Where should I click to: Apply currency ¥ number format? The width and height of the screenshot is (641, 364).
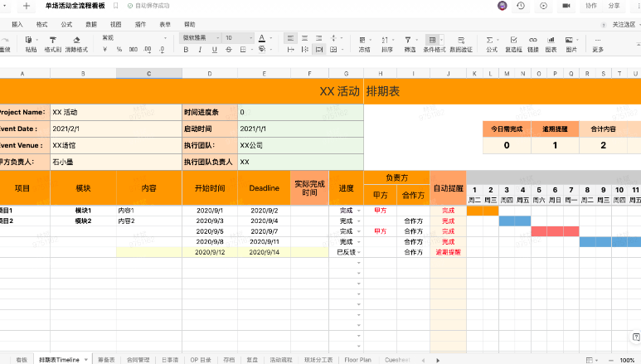(x=104, y=50)
